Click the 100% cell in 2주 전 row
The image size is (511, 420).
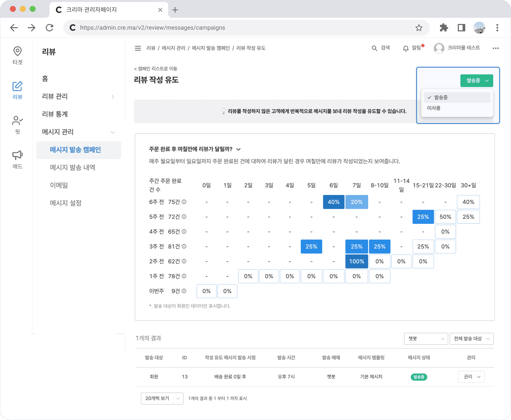click(356, 261)
